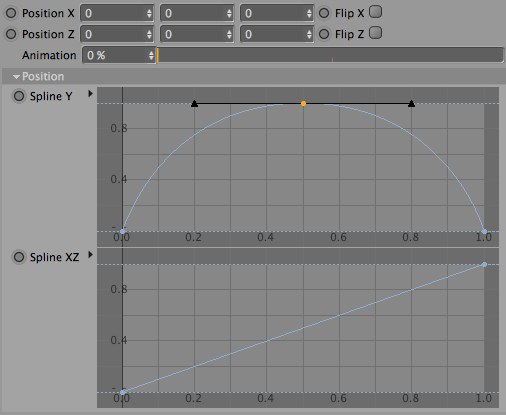506x415 pixels.
Task: Click the third Position Z value field
Action: point(277,34)
